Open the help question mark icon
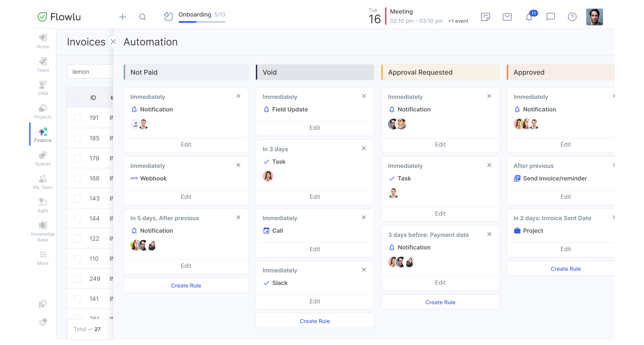 pos(572,17)
